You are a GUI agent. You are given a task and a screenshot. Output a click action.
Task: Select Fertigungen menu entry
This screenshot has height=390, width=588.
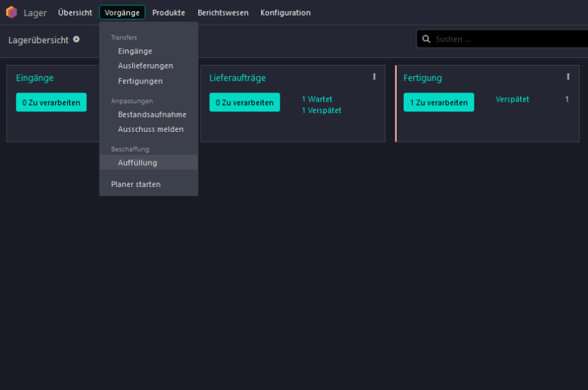[140, 81]
